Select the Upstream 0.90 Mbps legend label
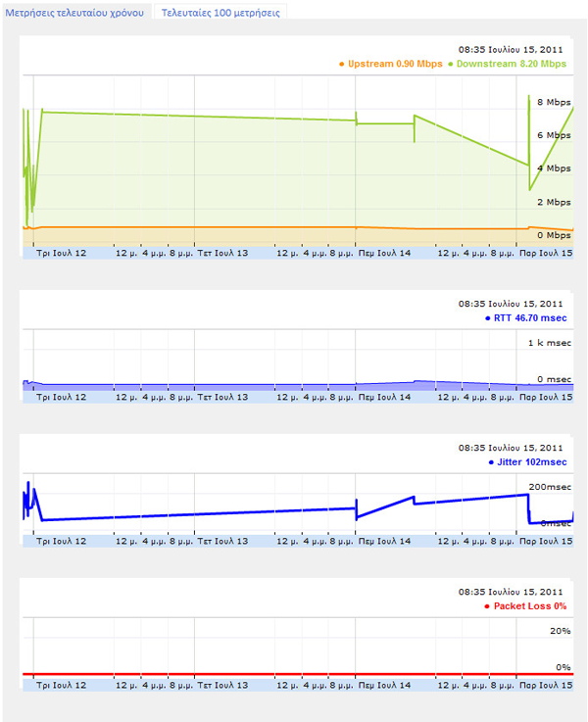This screenshot has height=722, width=588. click(x=395, y=64)
